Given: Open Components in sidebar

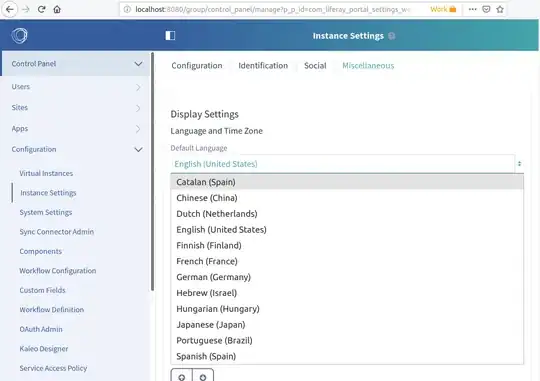Looking at the screenshot, I should tap(41, 251).
